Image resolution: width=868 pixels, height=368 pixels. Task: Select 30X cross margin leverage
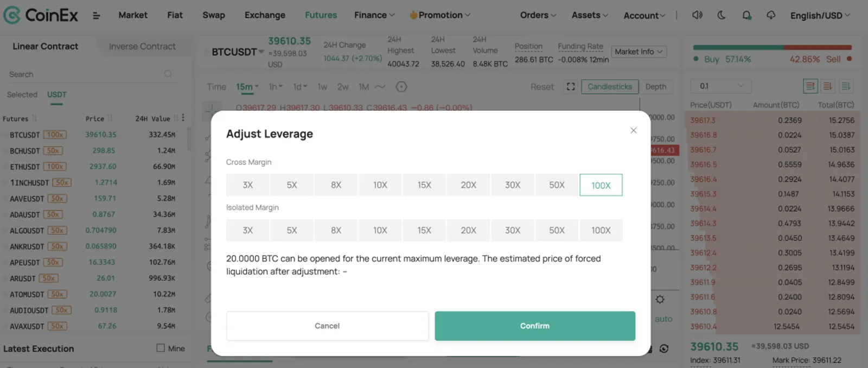513,185
